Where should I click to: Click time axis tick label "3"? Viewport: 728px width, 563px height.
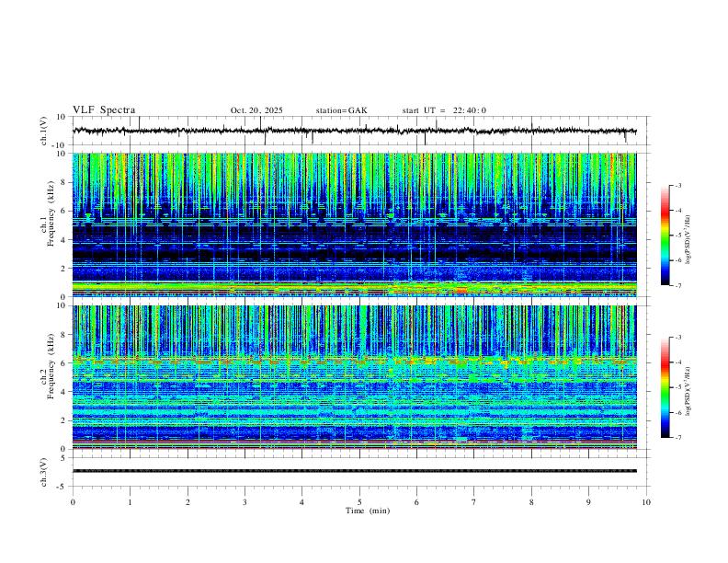coord(245,502)
